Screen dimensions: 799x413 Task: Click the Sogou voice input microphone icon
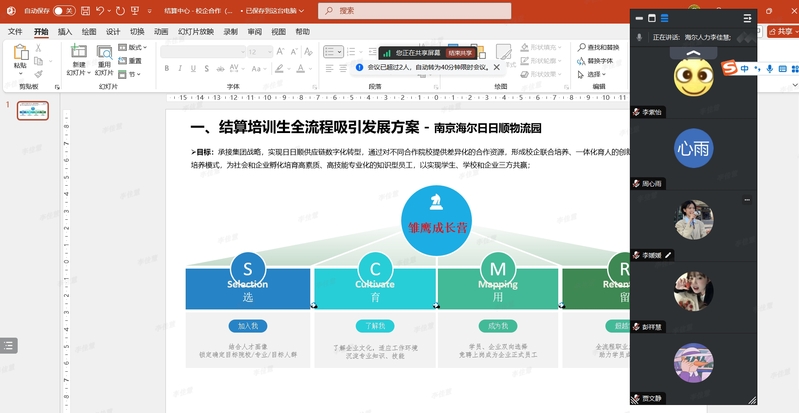click(769, 68)
